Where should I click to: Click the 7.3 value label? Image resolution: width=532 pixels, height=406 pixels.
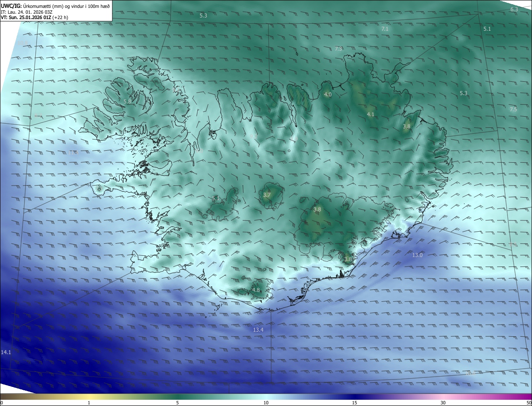click(338, 49)
